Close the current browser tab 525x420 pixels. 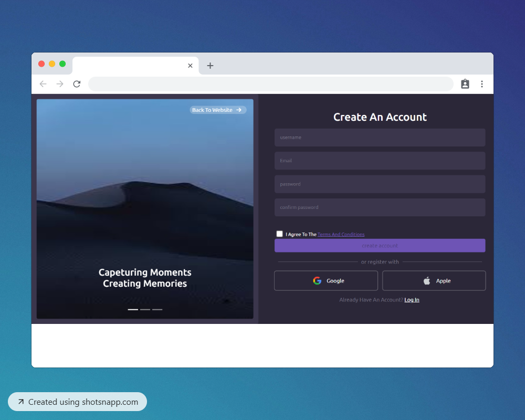click(x=190, y=66)
